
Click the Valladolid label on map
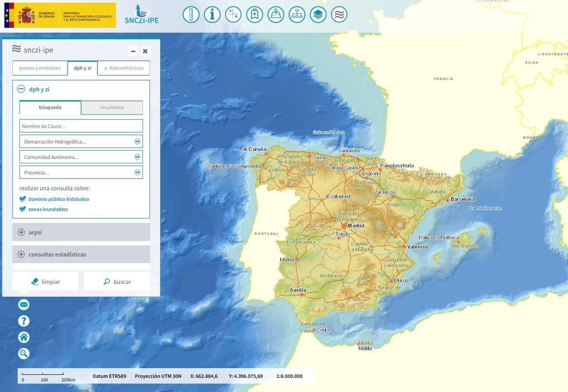point(340,196)
